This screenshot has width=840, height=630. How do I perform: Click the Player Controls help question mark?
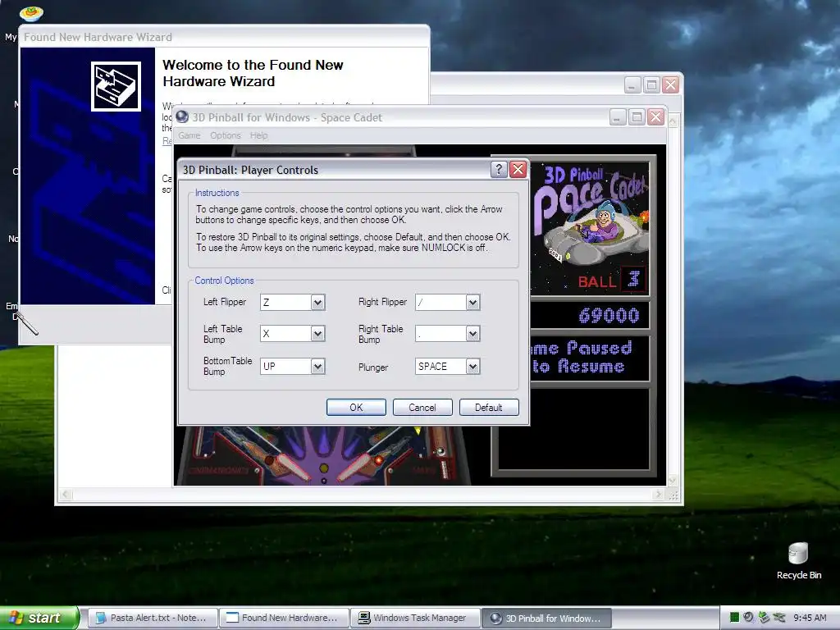pos(499,169)
